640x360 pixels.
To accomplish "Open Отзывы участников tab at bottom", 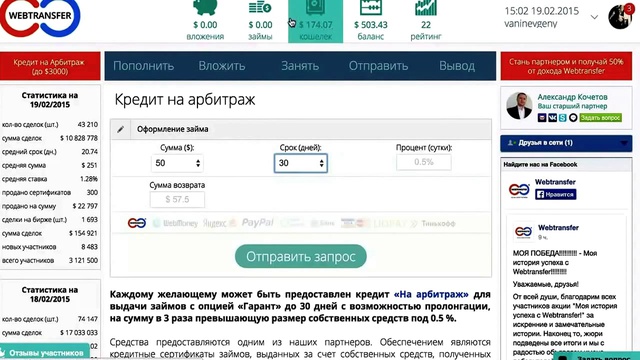I will [x=44, y=353].
